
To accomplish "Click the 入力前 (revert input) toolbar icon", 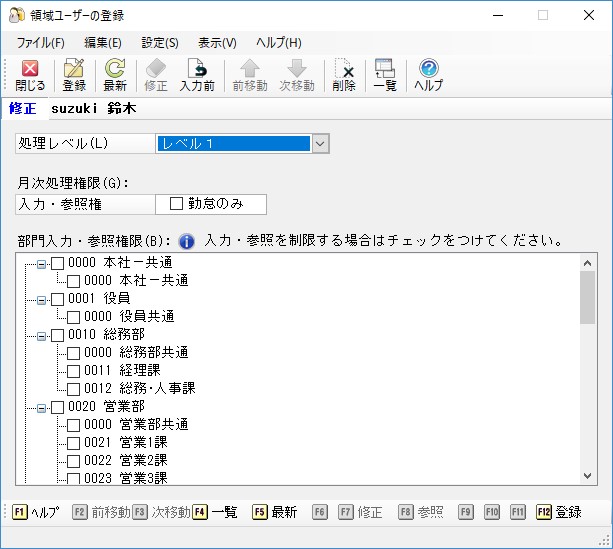I will point(197,75).
